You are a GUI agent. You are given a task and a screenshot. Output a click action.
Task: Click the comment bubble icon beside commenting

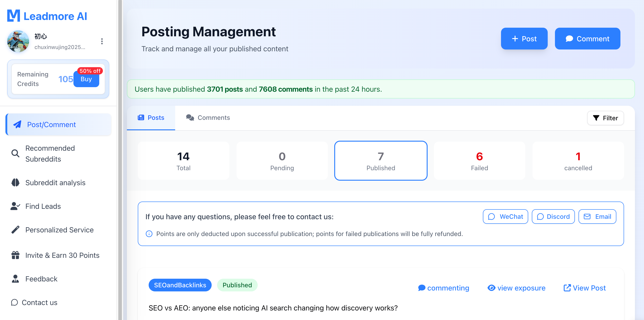(x=421, y=288)
